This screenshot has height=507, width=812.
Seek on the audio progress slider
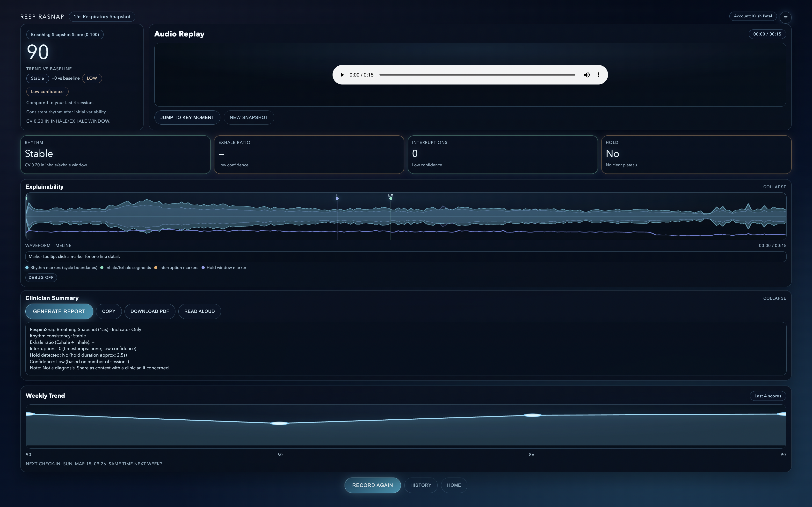477,75
